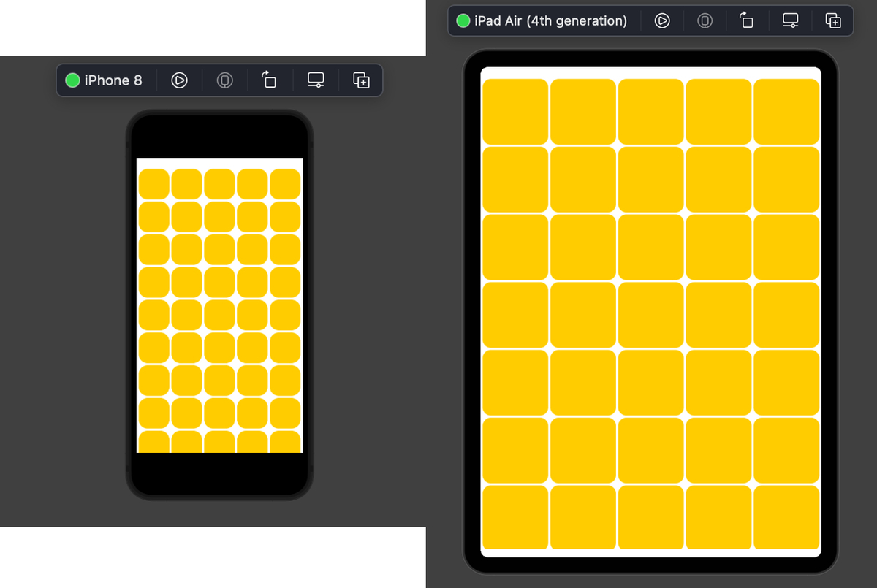Screen dimensions: 877x588
Task: Click Preview on Device icon for iPad Air
Action: coord(705,20)
